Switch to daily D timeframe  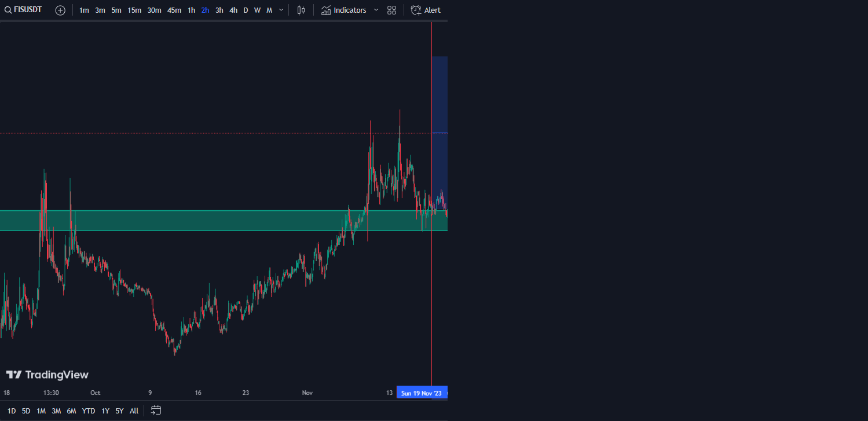[x=246, y=10]
